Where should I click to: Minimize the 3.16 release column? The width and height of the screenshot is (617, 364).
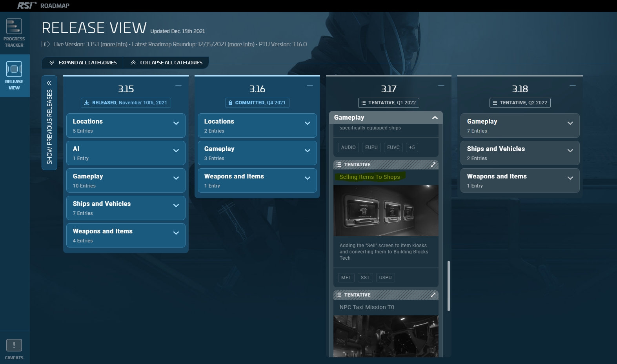(310, 85)
